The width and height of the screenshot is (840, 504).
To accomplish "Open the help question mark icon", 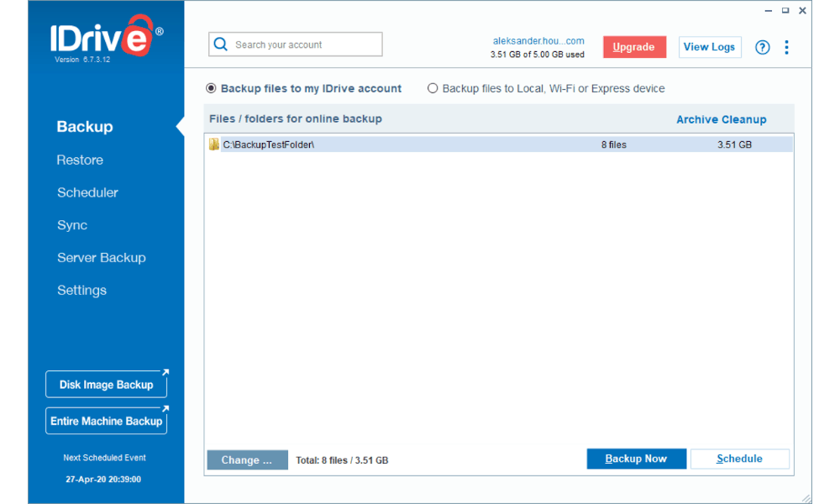I will click(x=762, y=47).
